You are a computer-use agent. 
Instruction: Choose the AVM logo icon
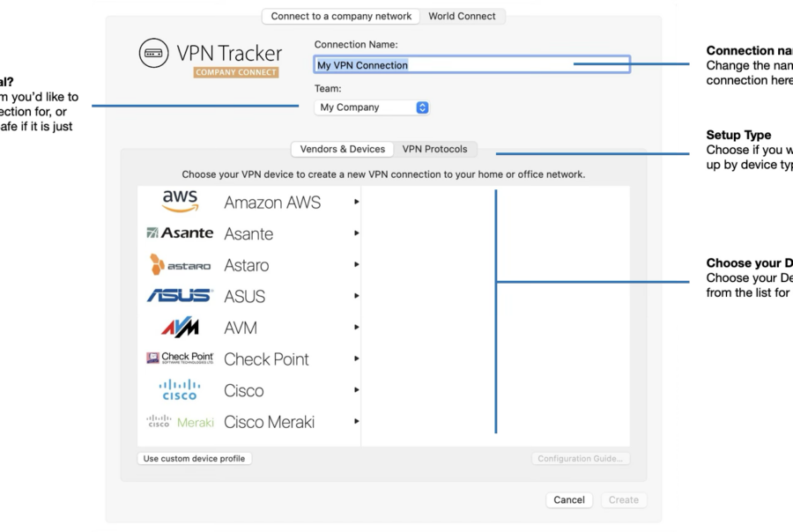[180, 327]
